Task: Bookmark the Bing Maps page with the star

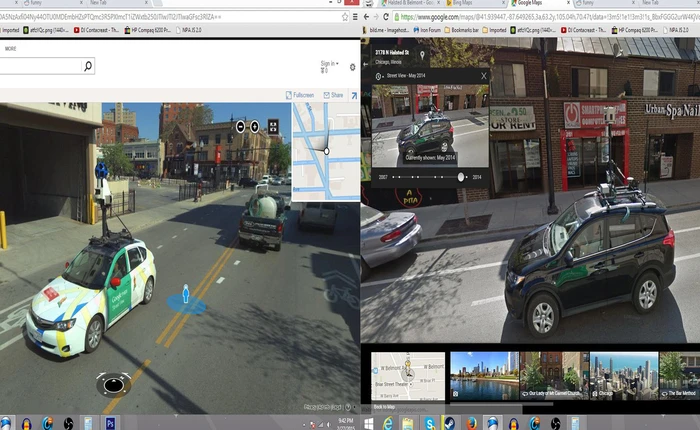Action: pyautogui.click(x=345, y=17)
